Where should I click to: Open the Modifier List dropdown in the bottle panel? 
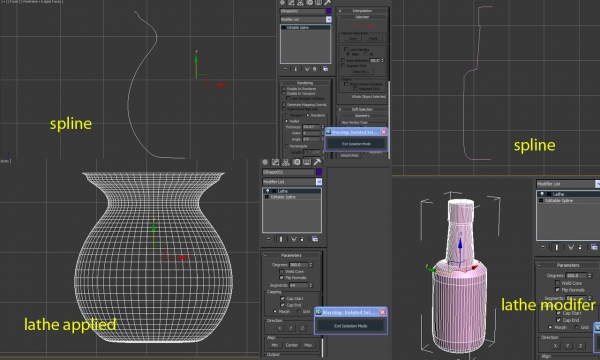click(597, 184)
